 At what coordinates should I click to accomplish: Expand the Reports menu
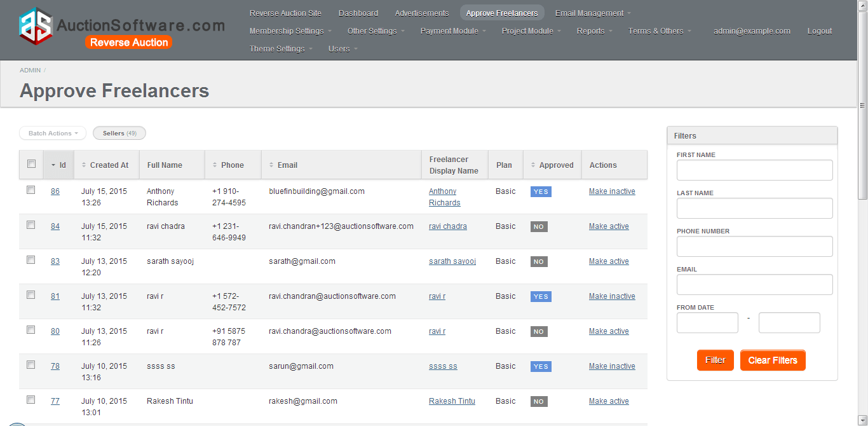tap(595, 31)
